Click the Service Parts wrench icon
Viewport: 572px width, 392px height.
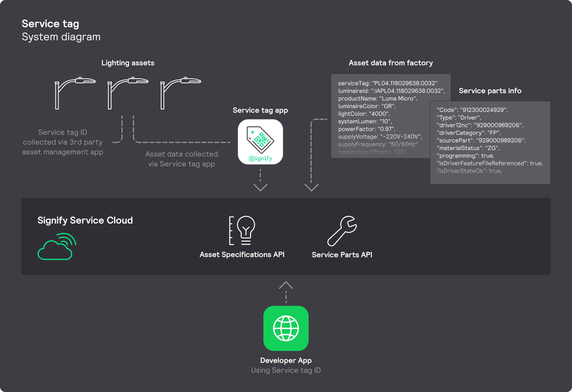pos(342,231)
